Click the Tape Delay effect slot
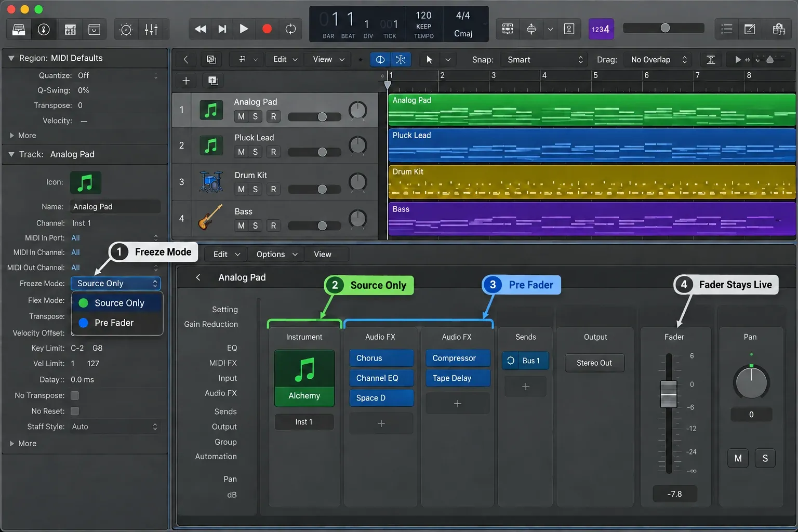 (458, 378)
